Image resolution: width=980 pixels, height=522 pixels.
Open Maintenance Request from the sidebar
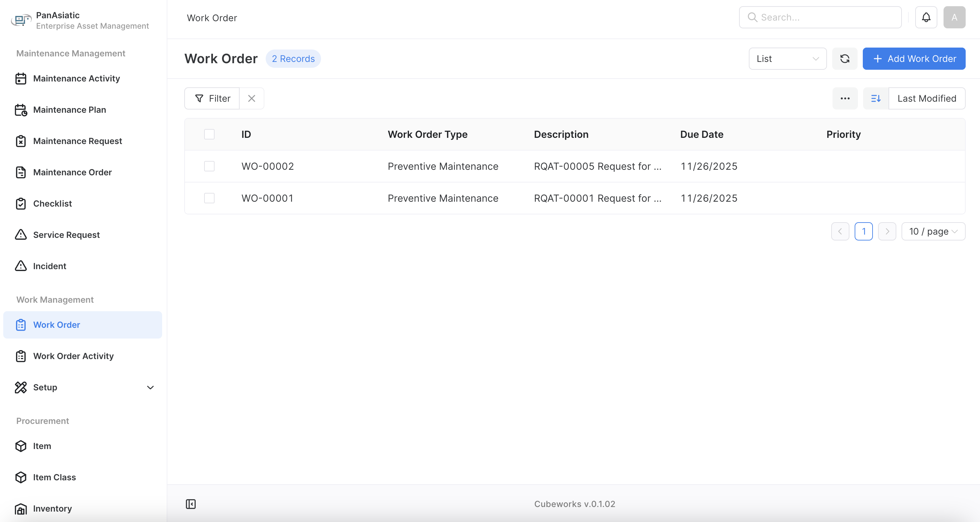click(x=77, y=141)
